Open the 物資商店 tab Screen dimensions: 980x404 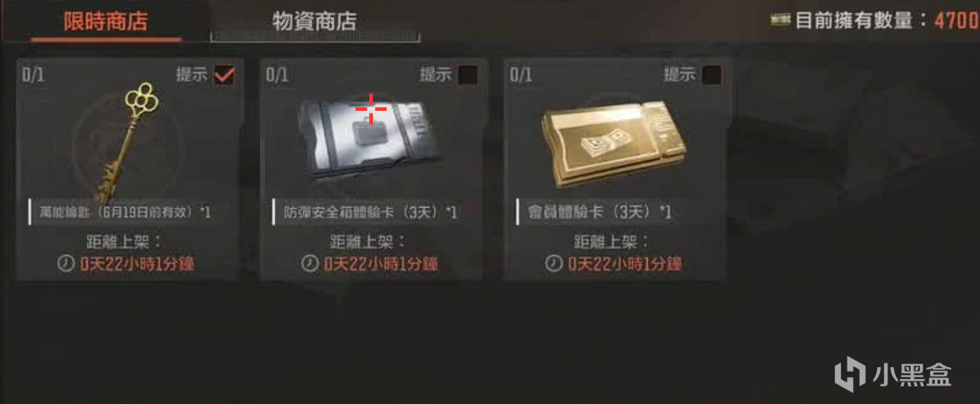[x=315, y=21]
